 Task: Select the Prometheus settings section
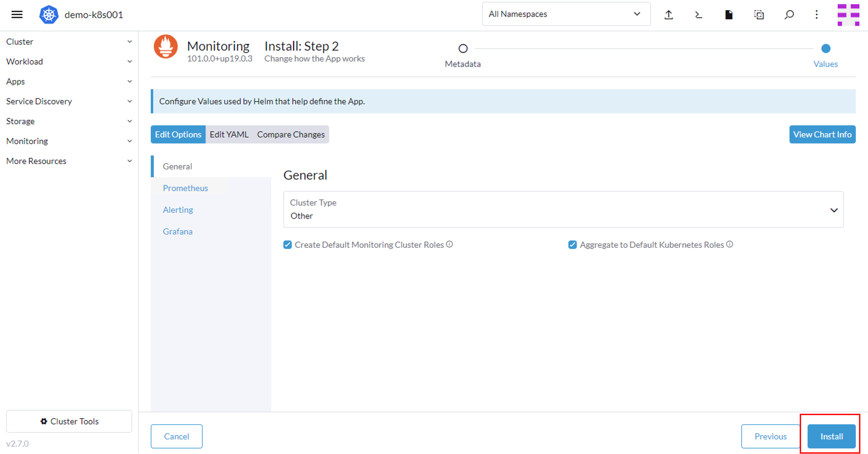point(211,188)
